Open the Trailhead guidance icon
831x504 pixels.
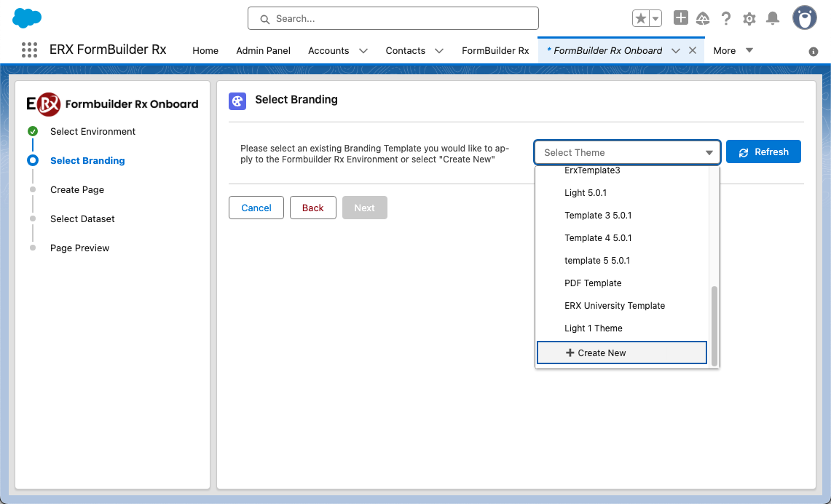tap(703, 19)
